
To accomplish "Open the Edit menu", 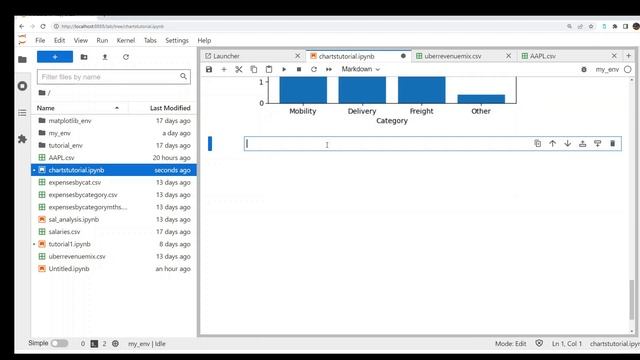I will pos(59,40).
